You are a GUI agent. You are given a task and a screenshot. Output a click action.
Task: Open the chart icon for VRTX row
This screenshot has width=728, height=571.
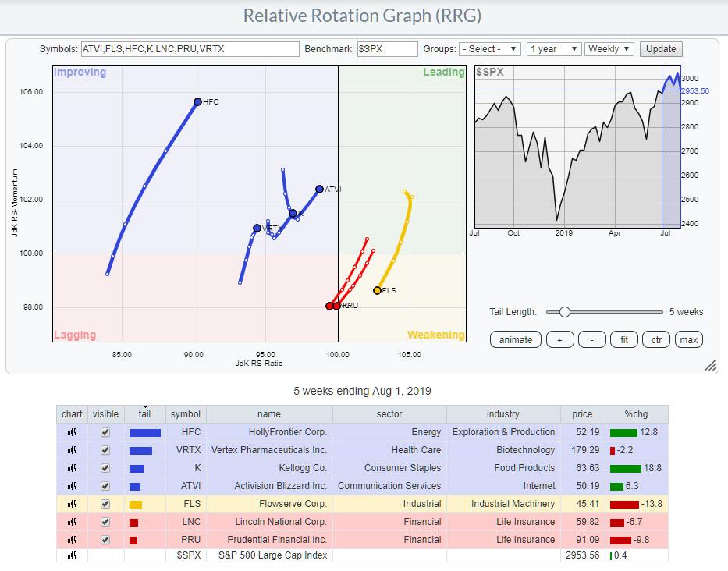click(72, 450)
